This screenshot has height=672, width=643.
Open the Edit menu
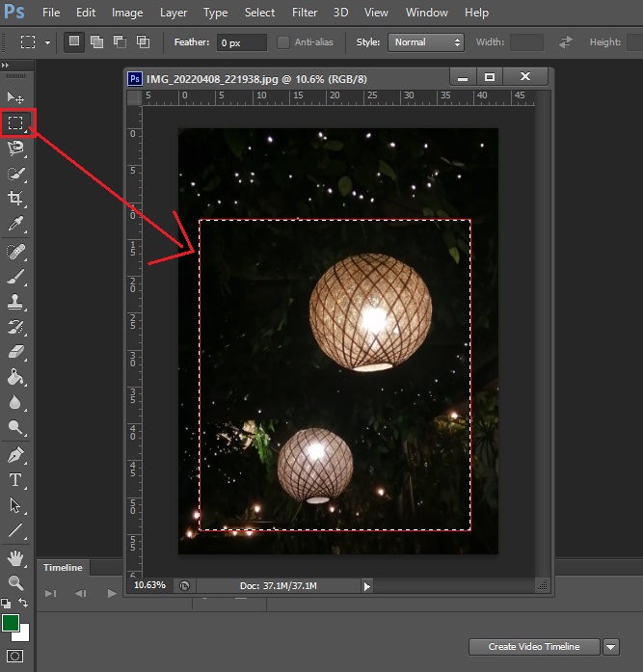point(86,13)
